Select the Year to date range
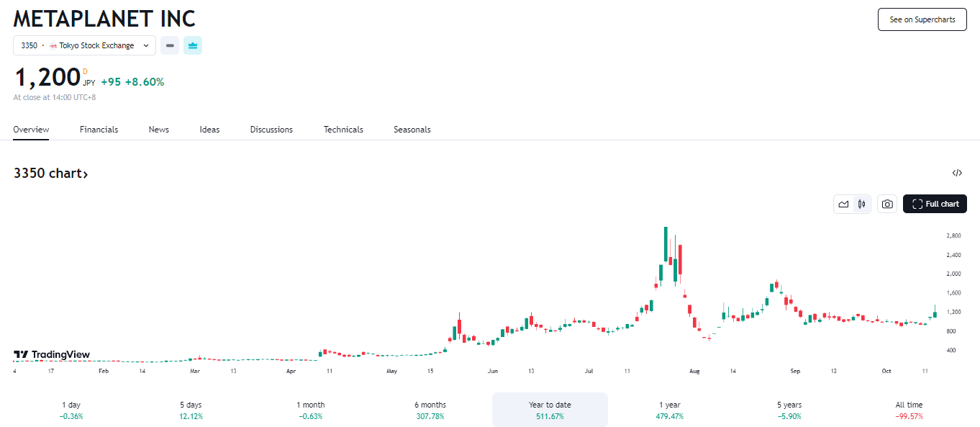 point(550,410)
